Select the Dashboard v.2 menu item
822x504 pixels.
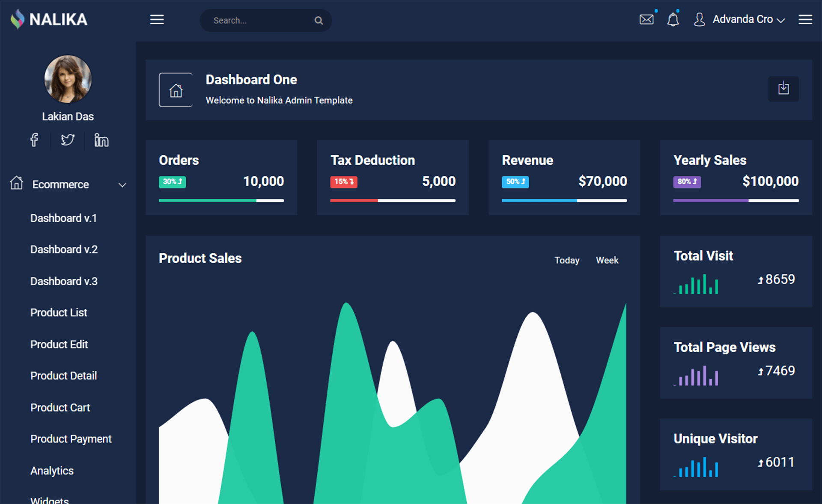tap(63, 249)
